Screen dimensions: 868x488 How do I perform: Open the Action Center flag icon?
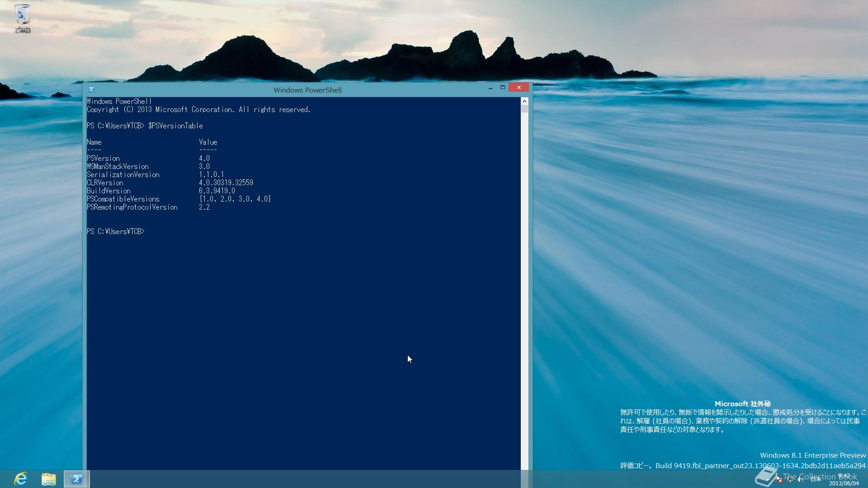(778, 479)
